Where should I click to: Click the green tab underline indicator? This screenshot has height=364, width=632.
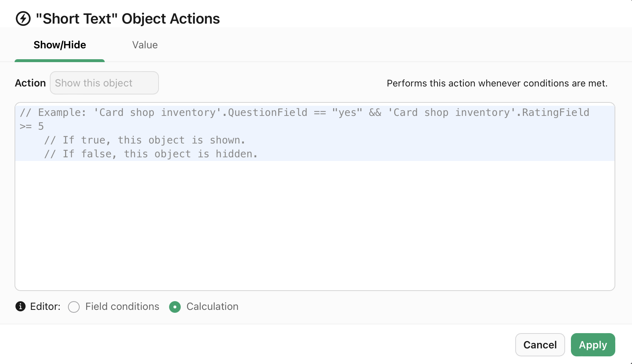coord(60,61)
